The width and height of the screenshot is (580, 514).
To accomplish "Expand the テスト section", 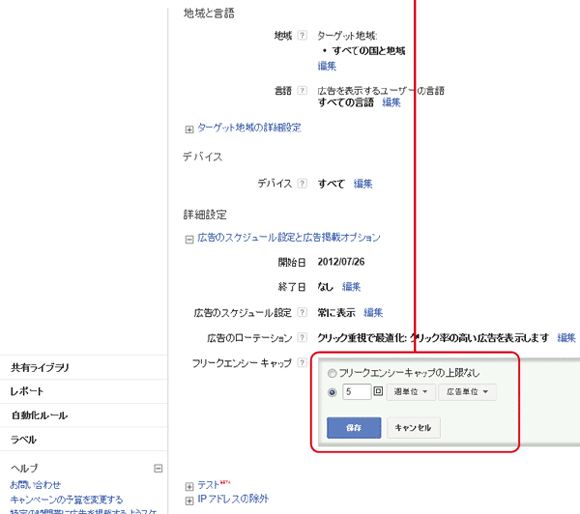I will [189, 486].
